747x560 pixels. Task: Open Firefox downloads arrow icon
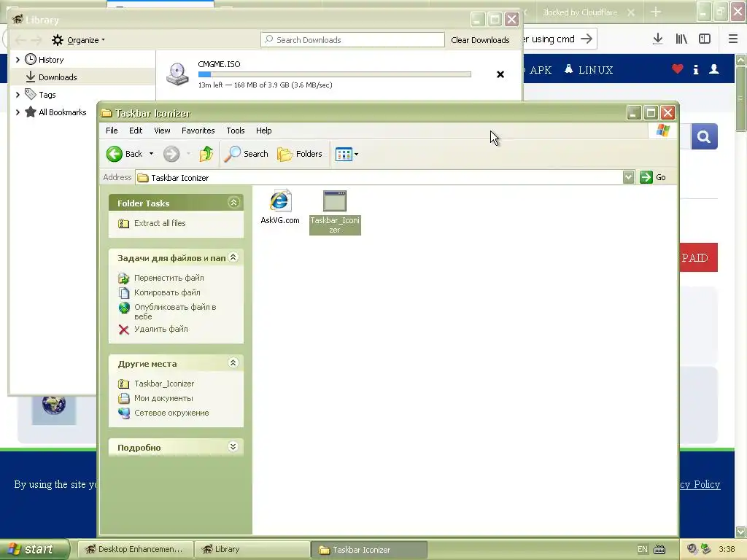pyautogui.click(x=658, y=39)
